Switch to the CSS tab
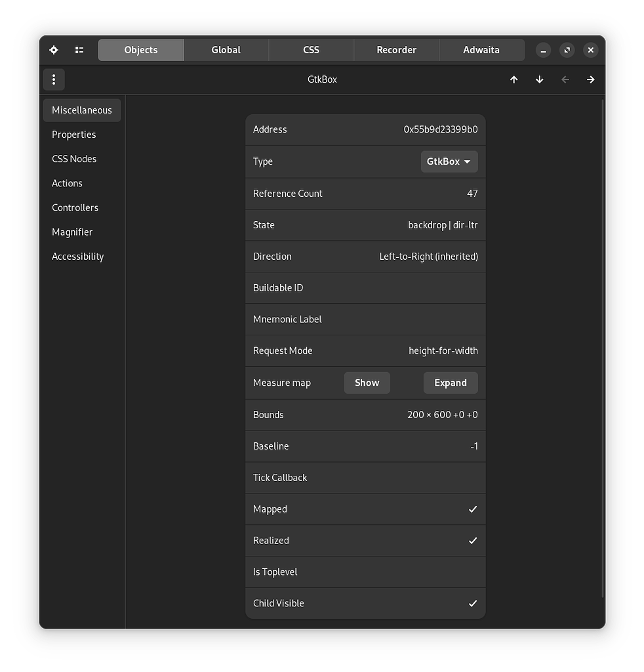The image size is (644, 672). click(311, 50)
